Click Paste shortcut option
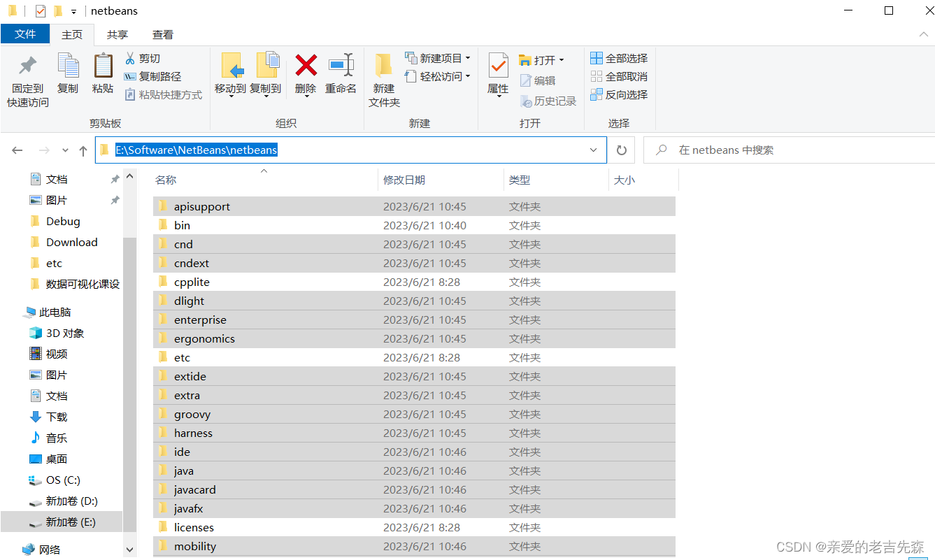Viewport: 935px width, 560px height. [164, 94]
